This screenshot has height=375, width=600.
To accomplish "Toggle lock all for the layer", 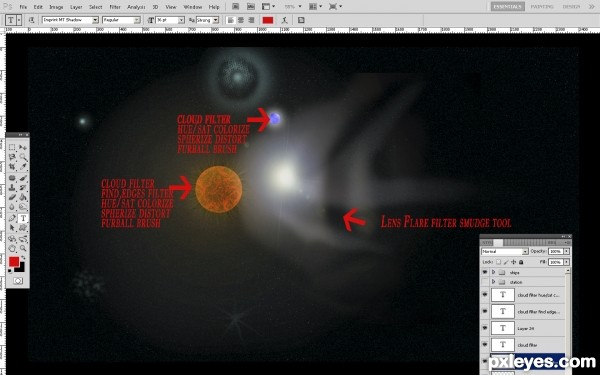I will tap(521, 262).
